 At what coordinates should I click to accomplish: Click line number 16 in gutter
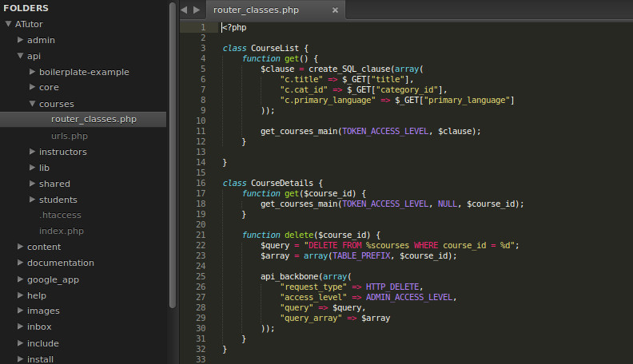coord(202,183)
